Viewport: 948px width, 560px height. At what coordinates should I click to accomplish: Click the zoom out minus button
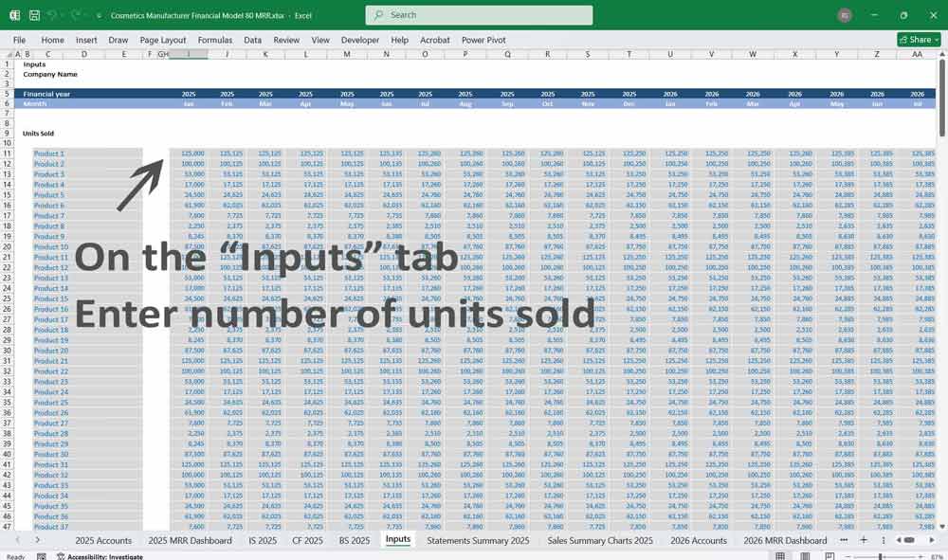pos(847,556)
